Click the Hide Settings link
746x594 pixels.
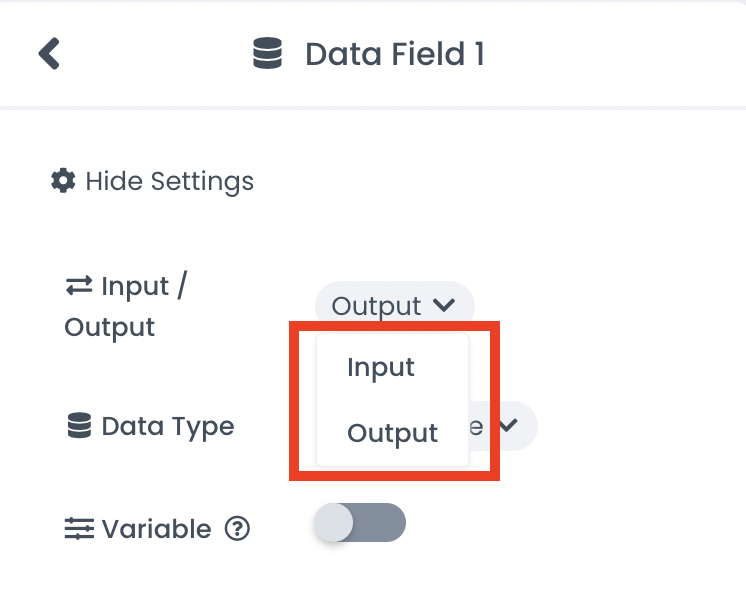(x=169, y=181)
